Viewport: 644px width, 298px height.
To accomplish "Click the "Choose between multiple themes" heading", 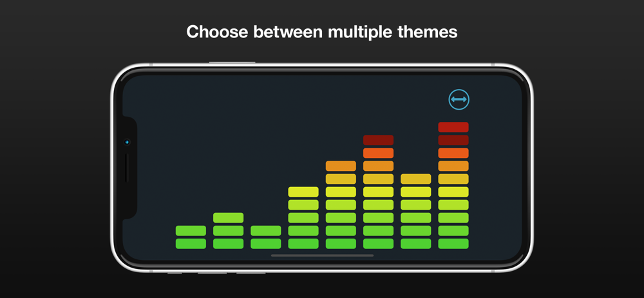I will tap(322, 32).
